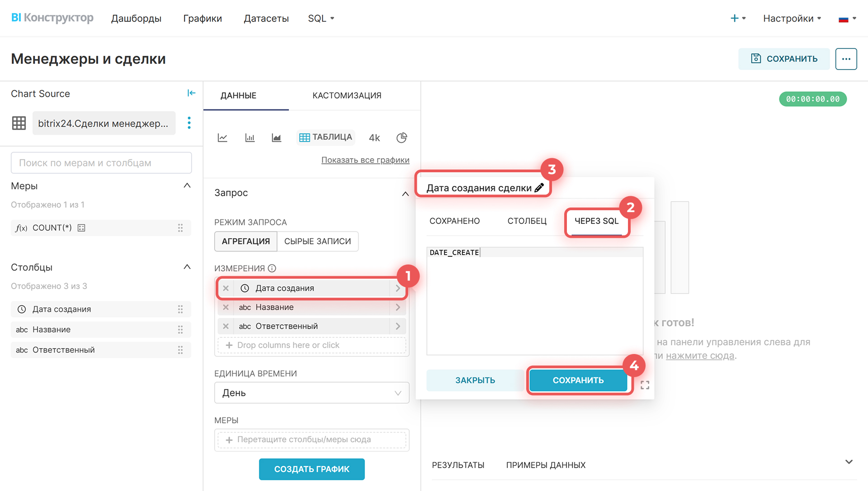Open the Столбец tab in popup
This screenshot has height=491, width=868.
pyautogui.click(x=527, y=221)
